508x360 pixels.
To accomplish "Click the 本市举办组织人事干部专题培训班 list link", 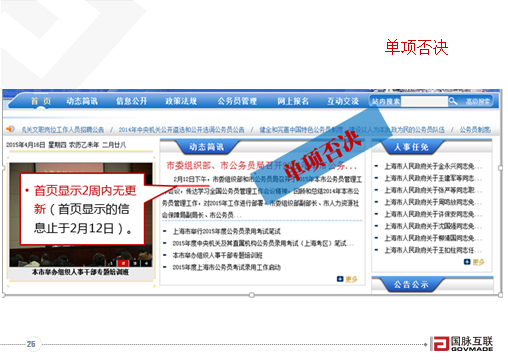I will click(x=217, y=255).
